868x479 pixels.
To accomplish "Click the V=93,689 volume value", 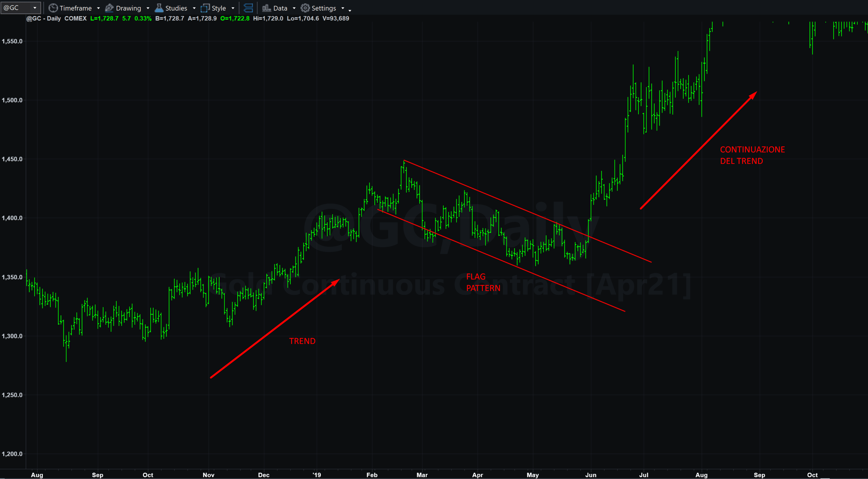I will [x=336, y=19].
